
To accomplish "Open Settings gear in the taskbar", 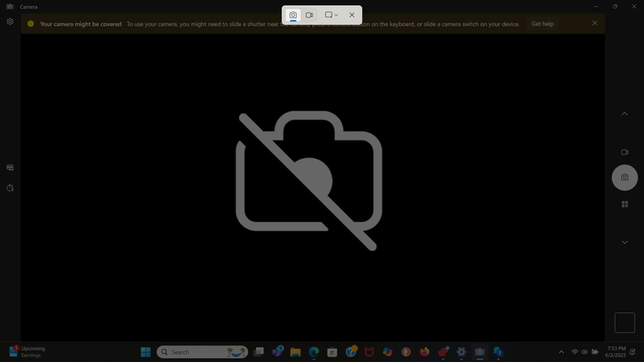I will [461, 352].
